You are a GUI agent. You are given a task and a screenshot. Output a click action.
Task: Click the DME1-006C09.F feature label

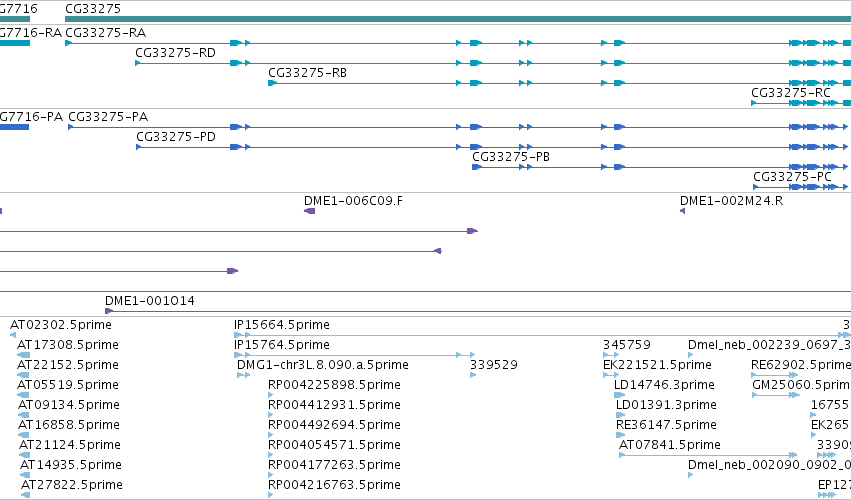[353, 201]
